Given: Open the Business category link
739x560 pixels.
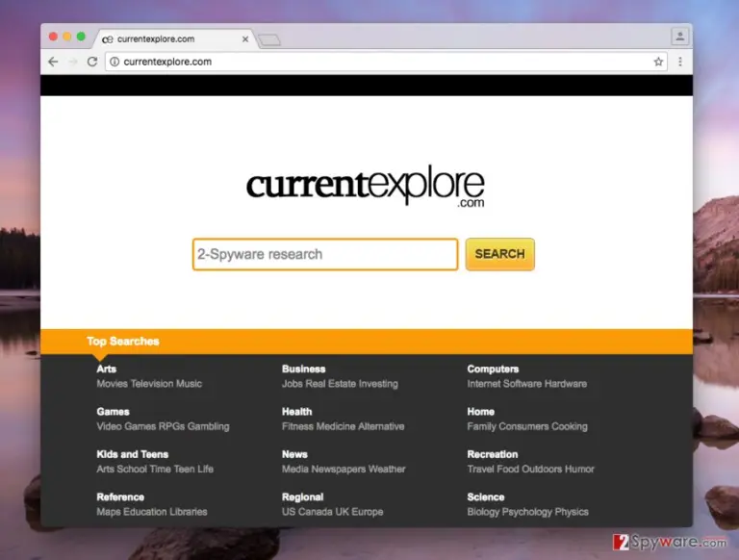Looking at the screenshot, I should point(304,369).
